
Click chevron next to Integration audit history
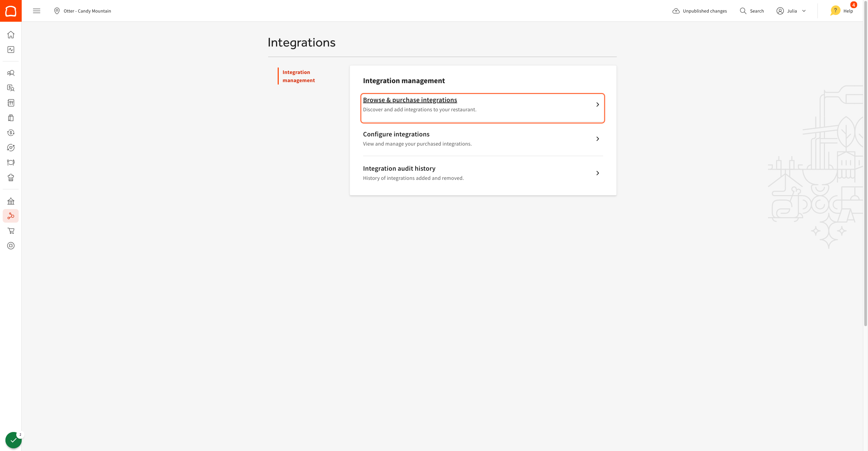597,173
